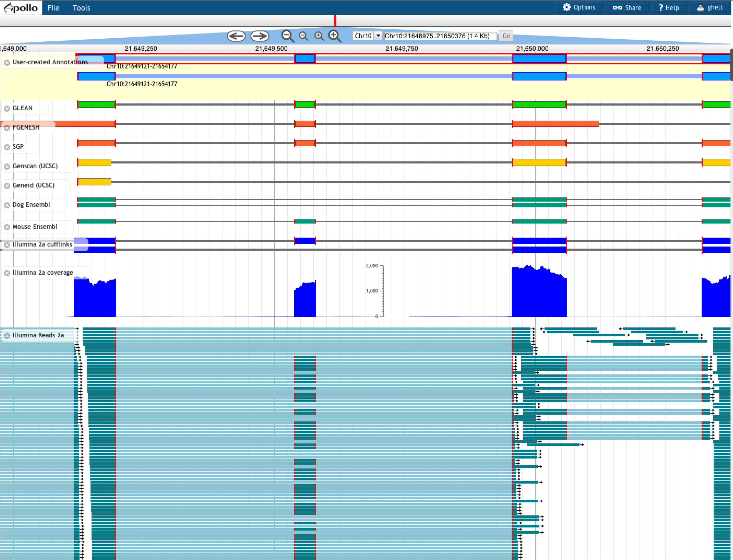This screenshot has height=560, width=733.
Task: Click the large zoom in magnifier
Action: pyautogui.click(x=335, y=36)
